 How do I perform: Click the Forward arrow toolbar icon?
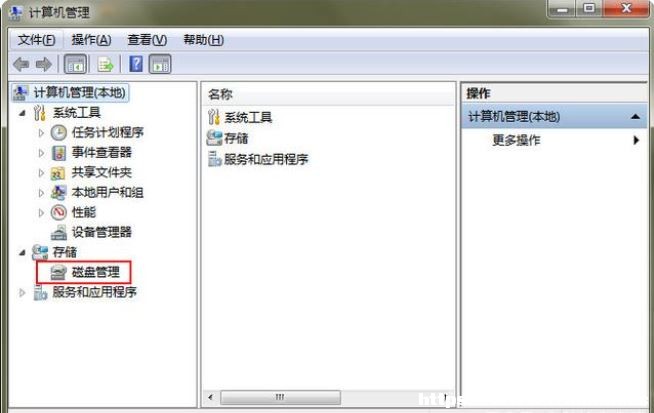(44, 64)
